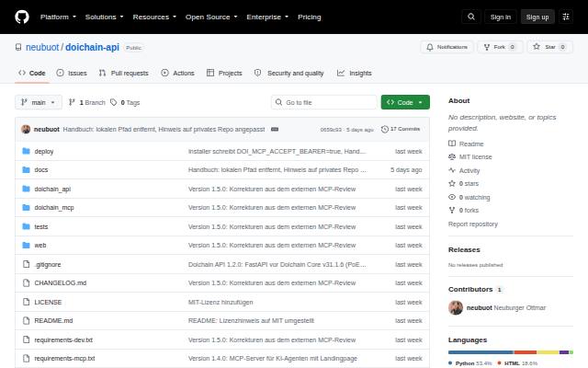Click the yellow segment of languages bar

click(548, 352)
